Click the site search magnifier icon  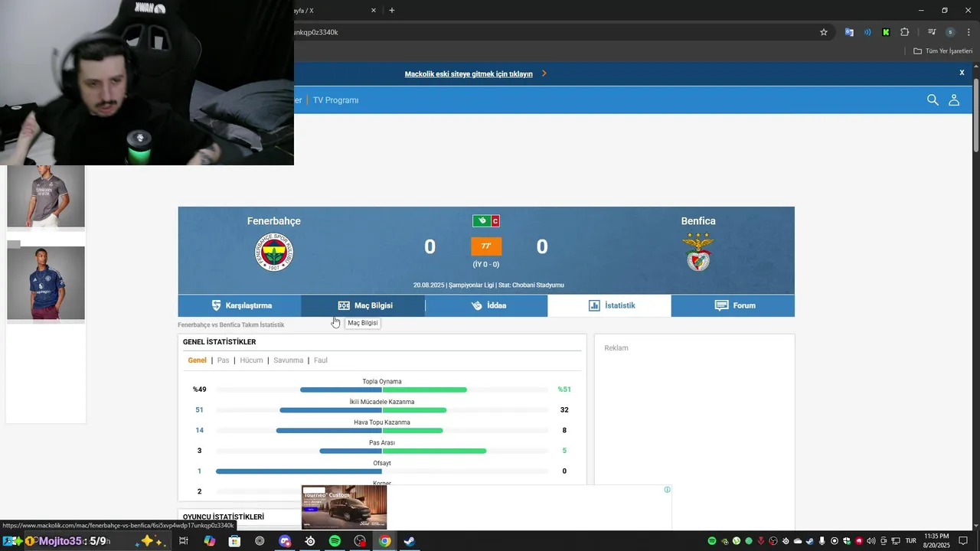[x=933, y=99]
